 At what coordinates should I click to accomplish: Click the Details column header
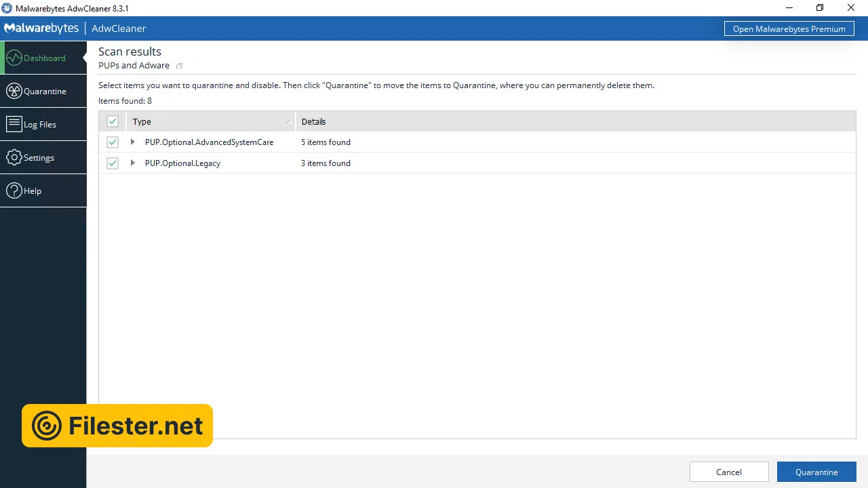314,121
